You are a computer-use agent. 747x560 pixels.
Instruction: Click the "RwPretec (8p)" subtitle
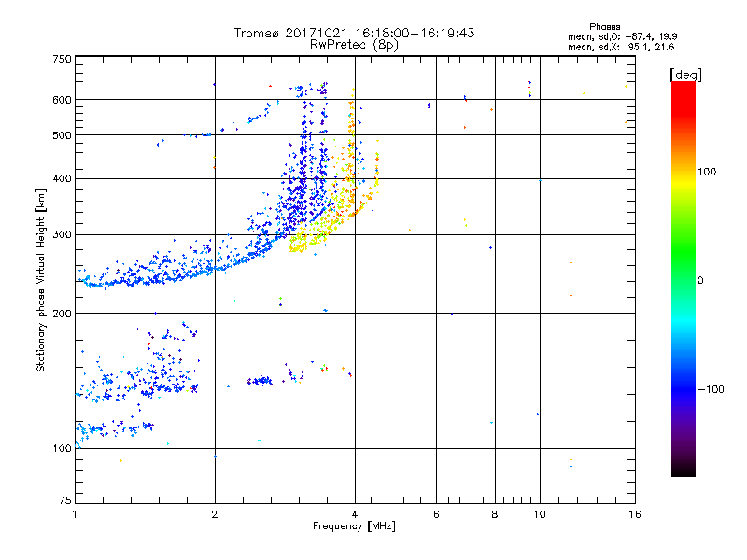pos(354,45)
